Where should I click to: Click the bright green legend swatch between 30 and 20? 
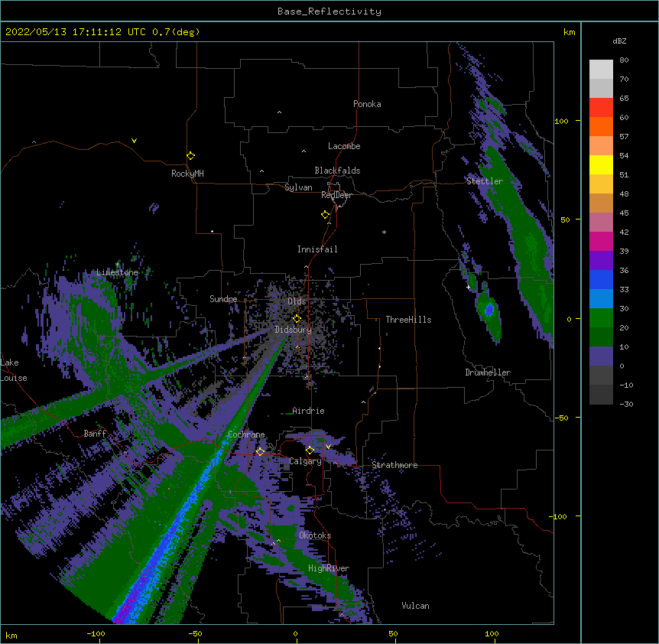pos(601,318)
